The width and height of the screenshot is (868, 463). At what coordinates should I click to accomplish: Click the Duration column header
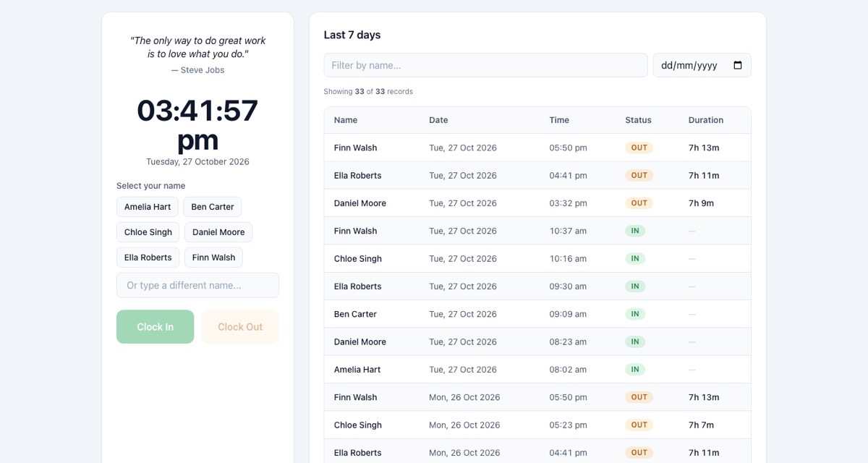tap(706, 120)
